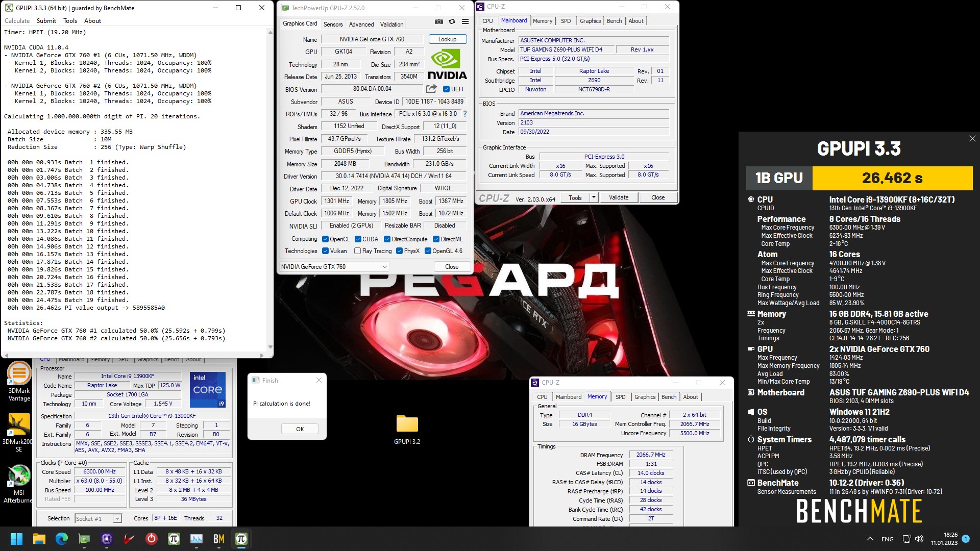Viewport: 980px width, 551px height.
Task: Click the first GPUPI pi icon in taskbar
Action: [x=174, y=539]
